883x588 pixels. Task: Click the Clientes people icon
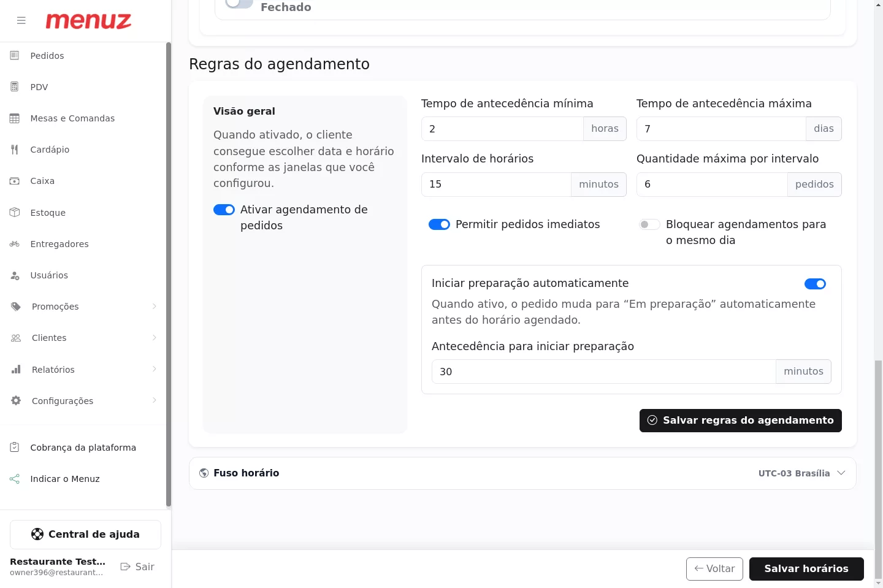16,338
